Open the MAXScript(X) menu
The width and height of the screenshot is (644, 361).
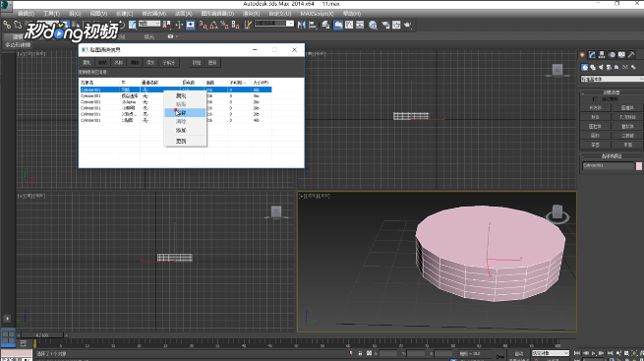pos(317,14)
